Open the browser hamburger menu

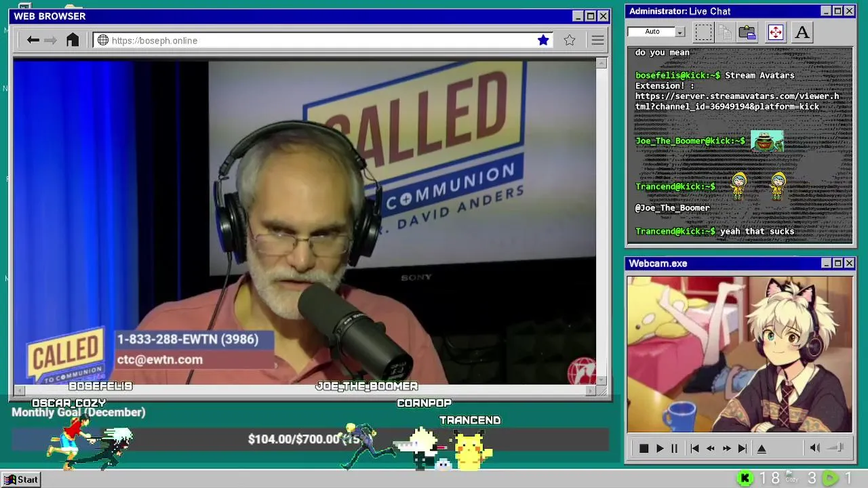point(597,41)
